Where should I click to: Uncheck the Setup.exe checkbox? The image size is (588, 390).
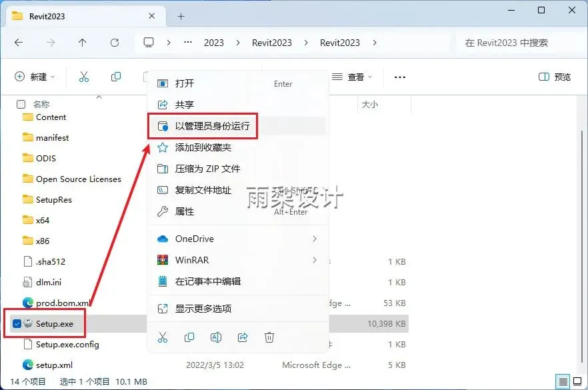(17, 323)
